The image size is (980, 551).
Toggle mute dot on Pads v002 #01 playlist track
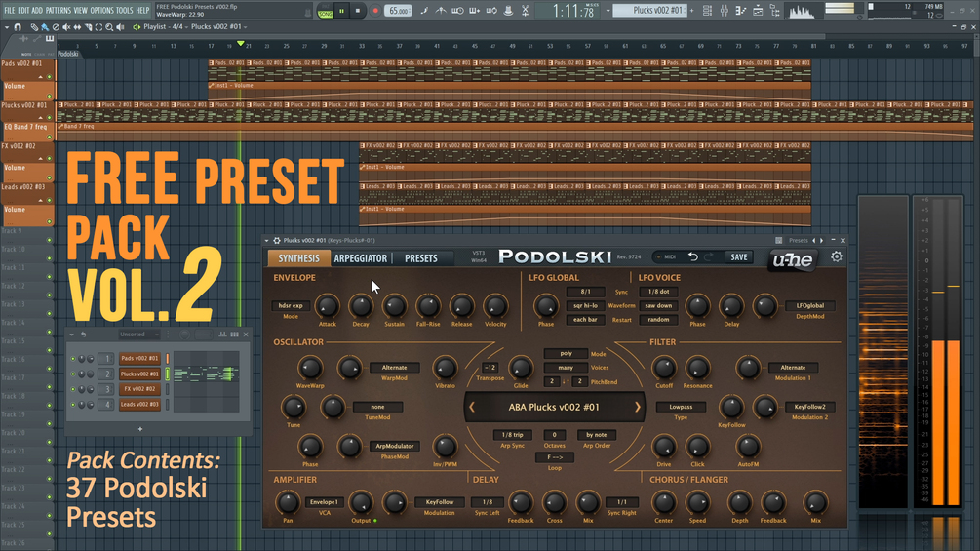pos(50,77)
